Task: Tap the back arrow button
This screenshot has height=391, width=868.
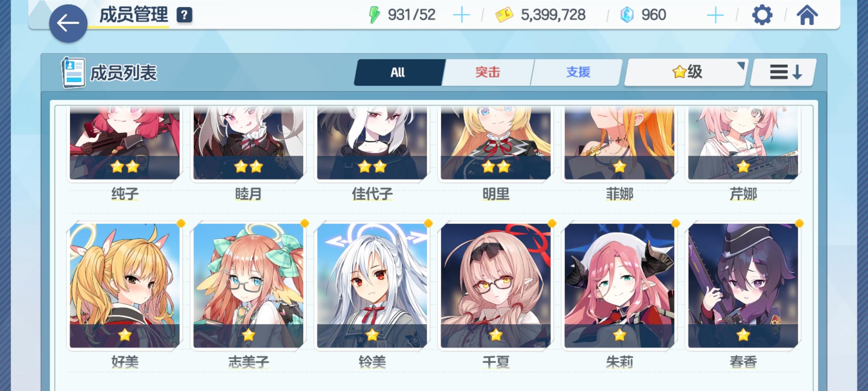Action: click(x=68, y=24)
